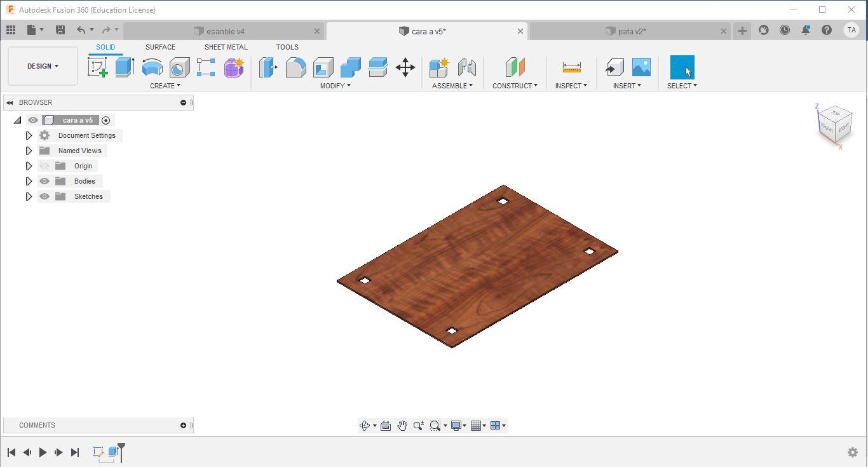Viewport: 868px width, 467px height.
Task: Activate the Measure tool
Action: 571,67
